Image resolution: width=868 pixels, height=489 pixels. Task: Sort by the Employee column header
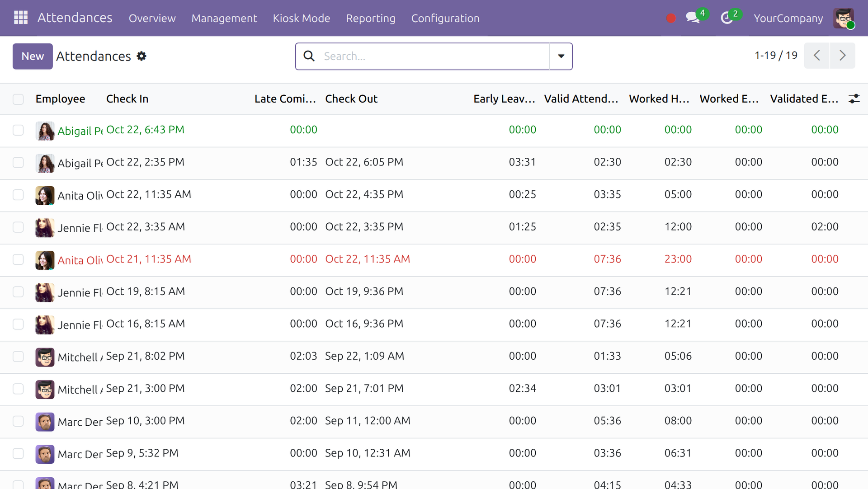tap(60, 99)
